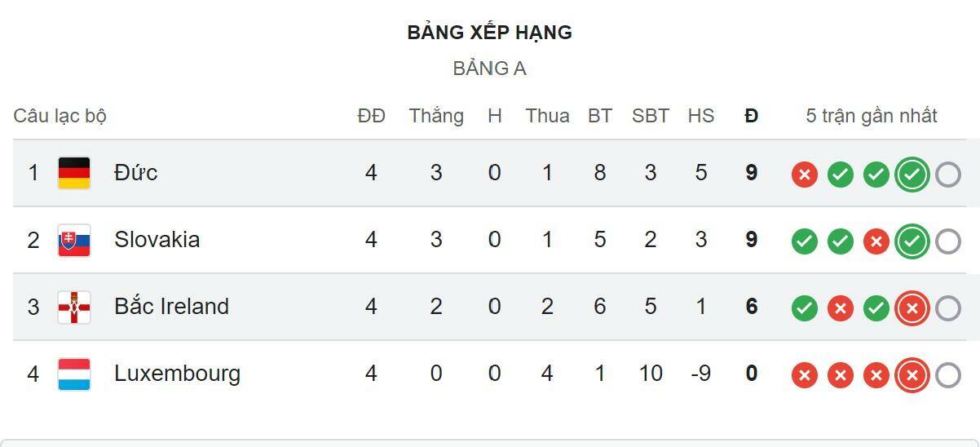
Task: Click the bold Đ points column header
Action: pyautogui.click(x=751, y=116)
